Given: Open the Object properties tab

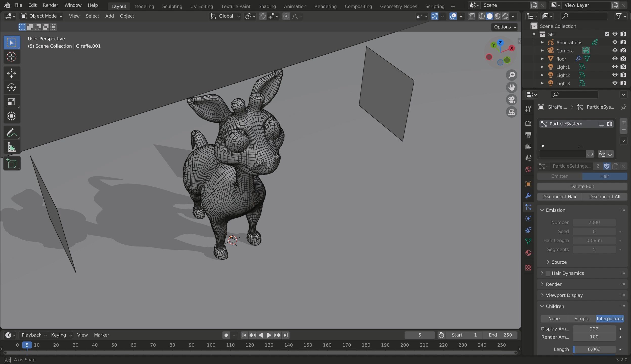Looking at the screenshot, I should pyautogui.click(x=528, y=184).
